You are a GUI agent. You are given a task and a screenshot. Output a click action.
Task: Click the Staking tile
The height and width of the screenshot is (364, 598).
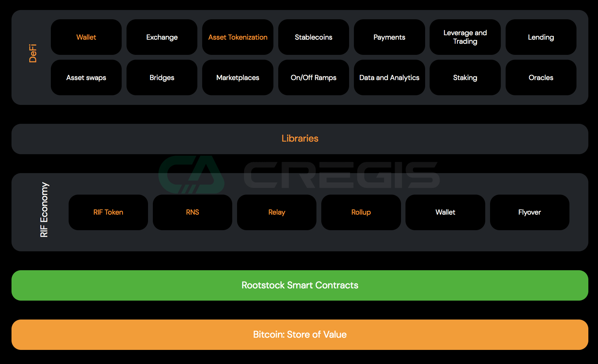(465, 77)
